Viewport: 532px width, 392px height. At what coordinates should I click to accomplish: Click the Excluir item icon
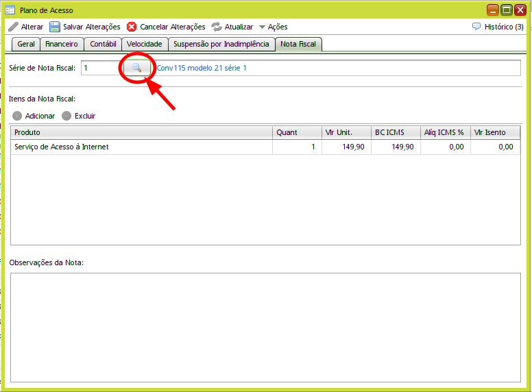(66, 116)
